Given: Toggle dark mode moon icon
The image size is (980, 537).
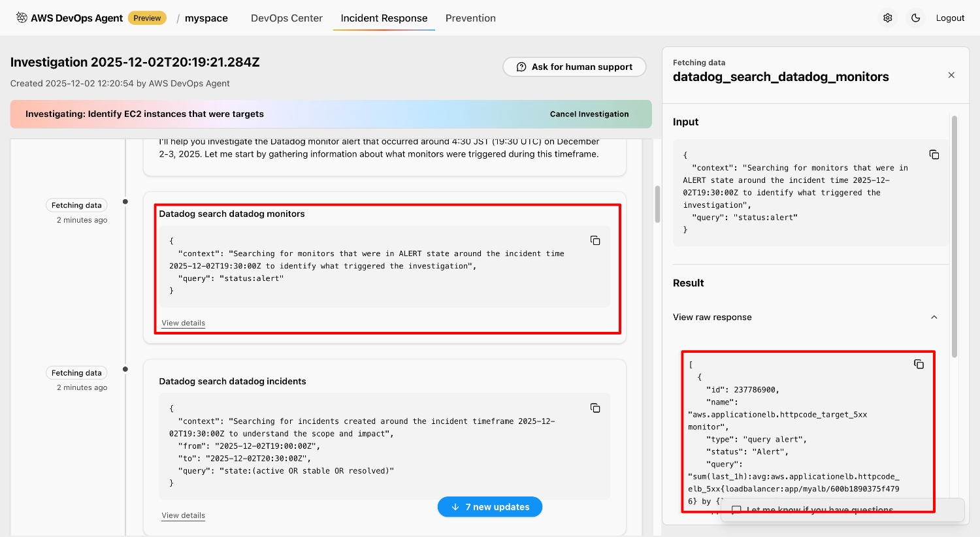Looking at the screenshot, I should pos(916,18).
